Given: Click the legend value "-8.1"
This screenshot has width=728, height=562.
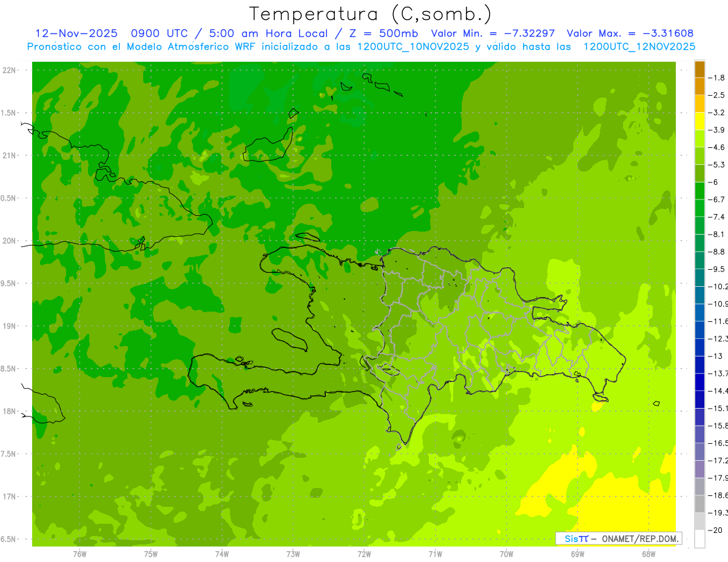Looking at the screenshot, I should [x=717, y=235].
